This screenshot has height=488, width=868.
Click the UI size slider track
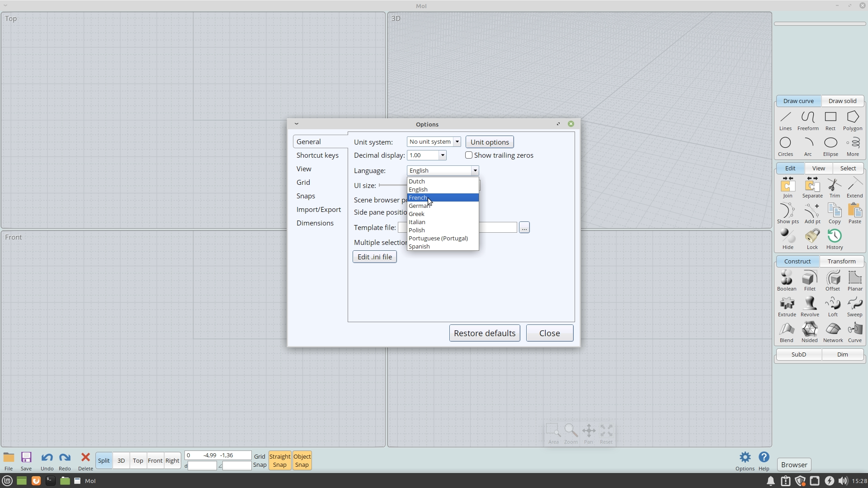392,185
